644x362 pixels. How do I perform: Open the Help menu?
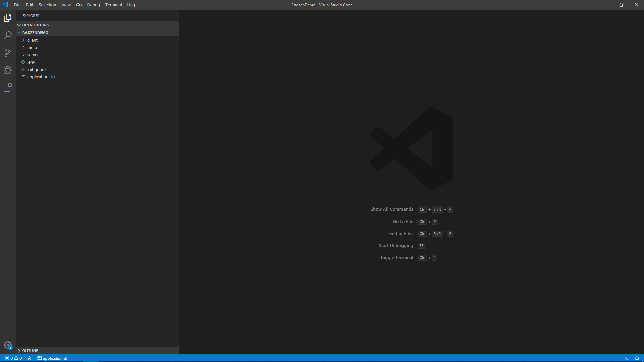132,5
